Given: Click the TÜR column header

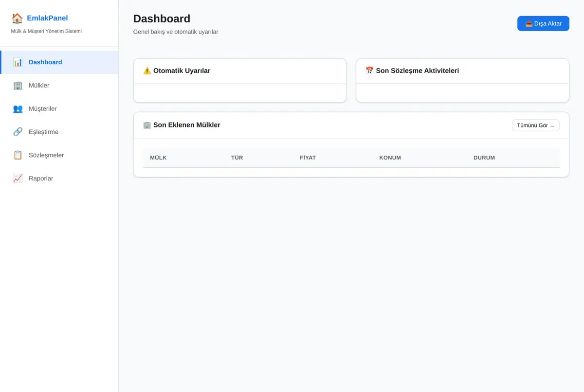Looking at the screenshot, I should click(x=237, y=158).
